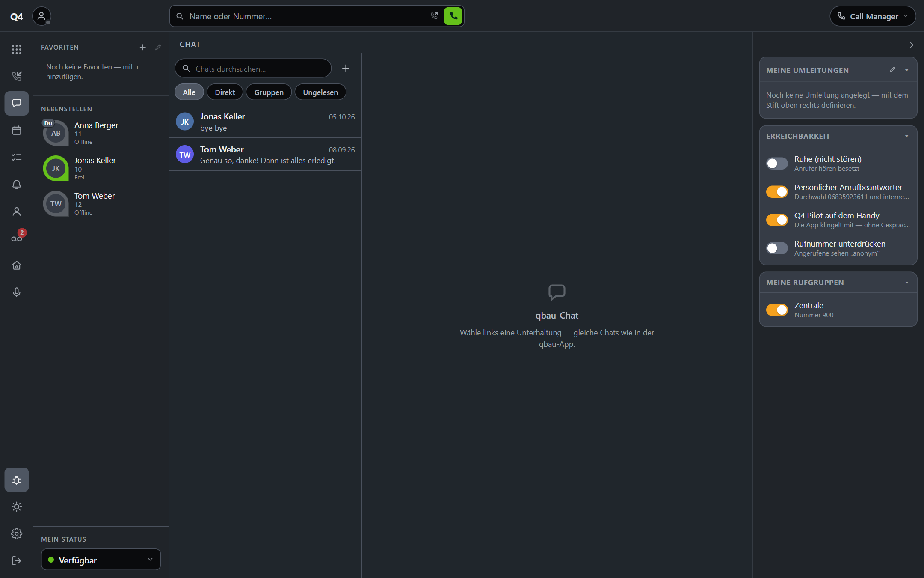Open the home office house icon
924x578 pixels.
click(17, 265)
